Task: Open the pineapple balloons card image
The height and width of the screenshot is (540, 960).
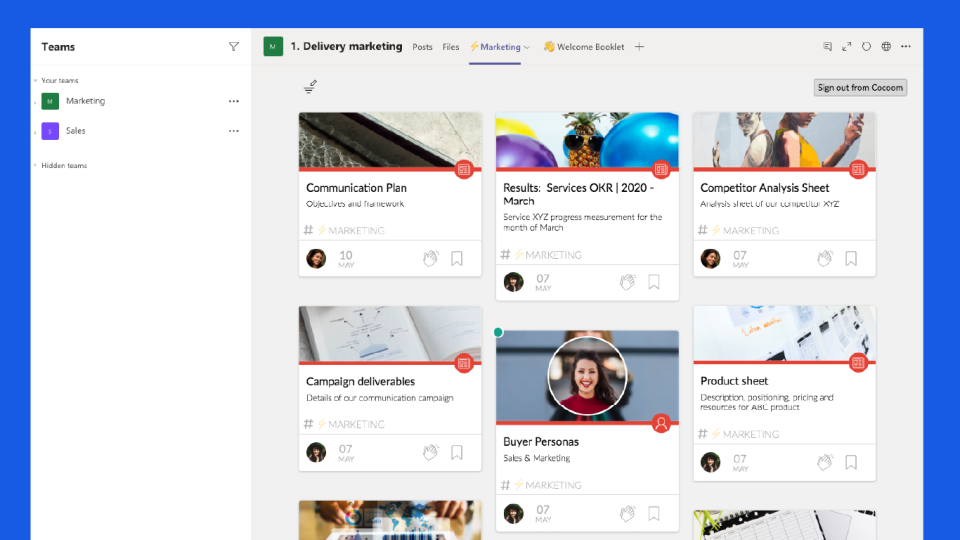Action: point(587,140)
